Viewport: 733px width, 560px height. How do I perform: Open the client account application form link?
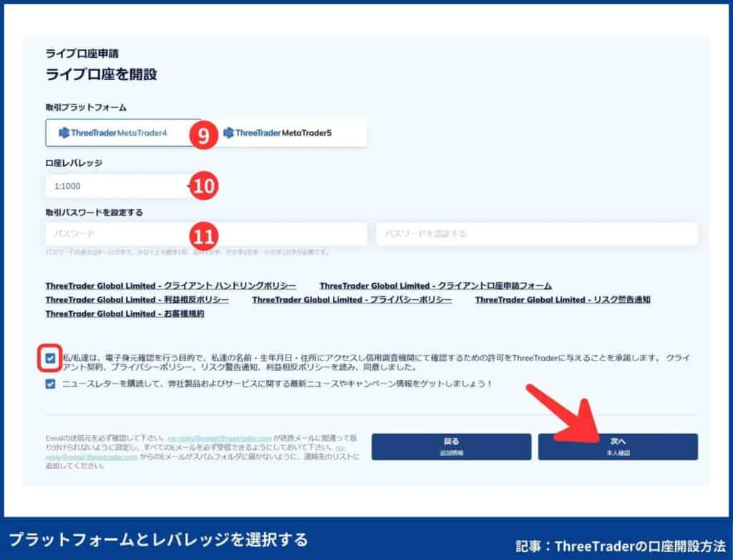point(436,286)
